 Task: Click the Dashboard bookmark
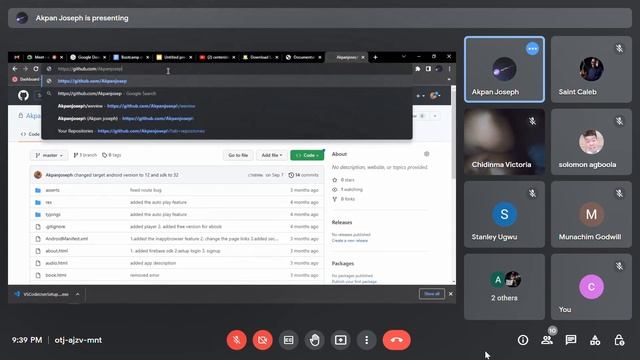(x=26, y=79)
